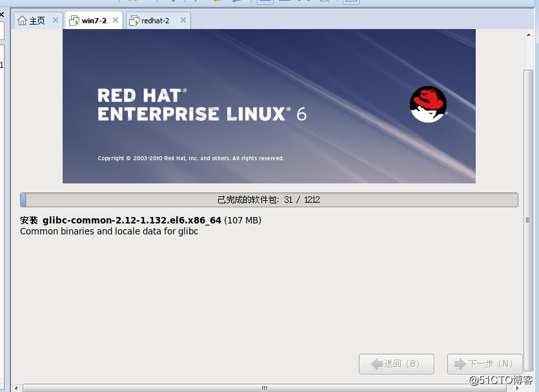The width and height of the screenshot is (539, 392).
Task: Click the 下一步 (N) next button
Action: [x=485, y=364]
